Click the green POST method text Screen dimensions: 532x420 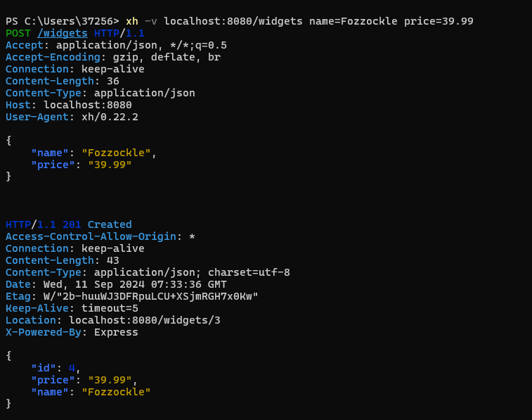[x=18, y=33]
